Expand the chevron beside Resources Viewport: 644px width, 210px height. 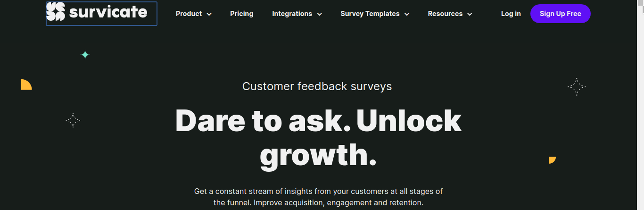[x=470, y=14]
